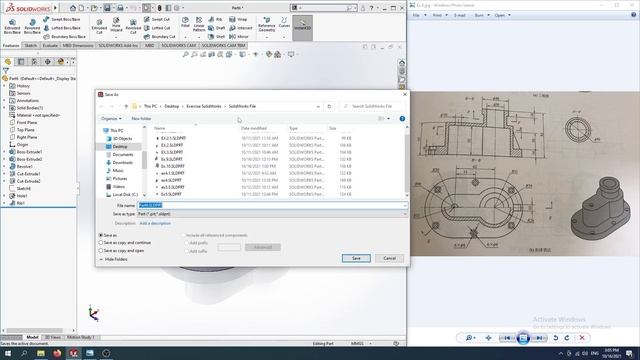Switch to the MBD Dimensions tab
The image size is (640, 360).
pos(78,46)
